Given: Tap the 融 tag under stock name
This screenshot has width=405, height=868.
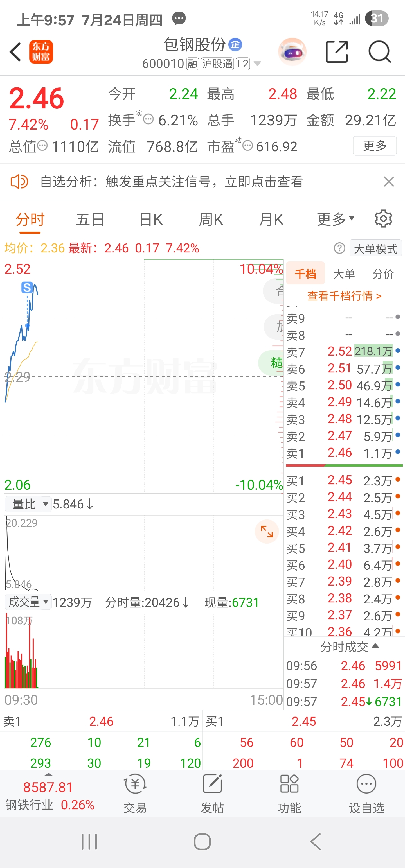Looking at the screenshot, I should coord(193,64).
